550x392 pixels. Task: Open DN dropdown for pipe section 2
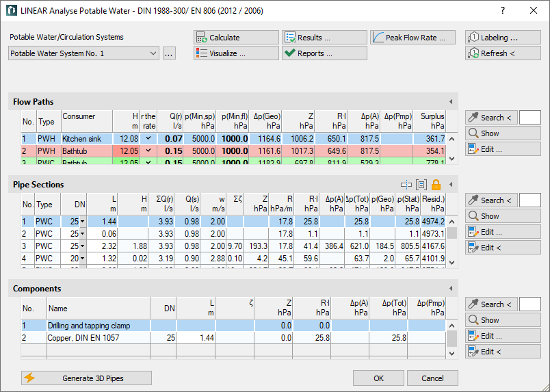(82, 234)
